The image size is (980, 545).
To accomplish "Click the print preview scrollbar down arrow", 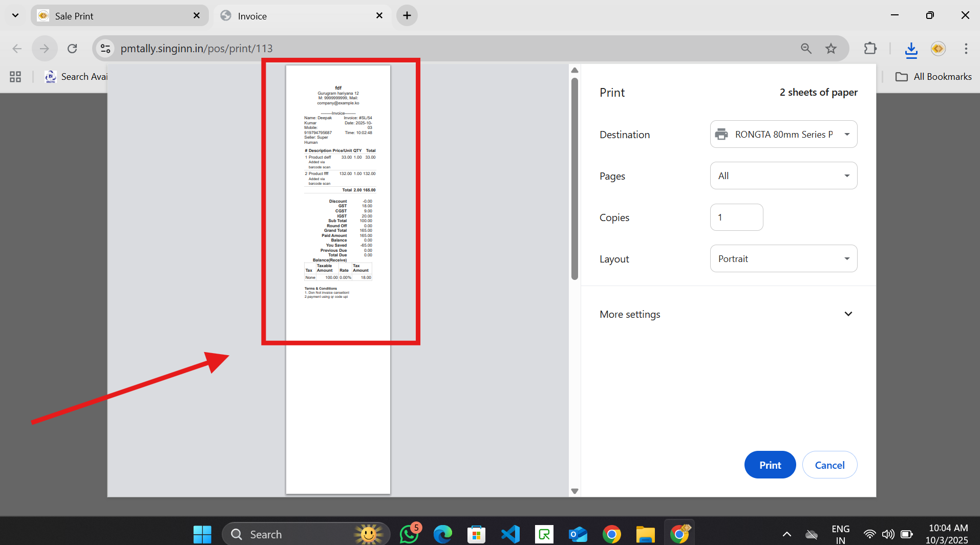I will point(574,491).
